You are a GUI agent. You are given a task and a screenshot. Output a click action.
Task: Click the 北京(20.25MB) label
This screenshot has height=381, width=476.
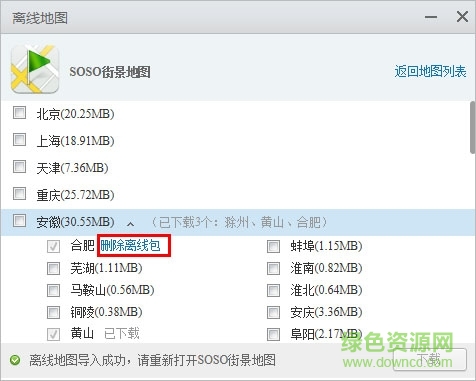click(x=75, y=114)
